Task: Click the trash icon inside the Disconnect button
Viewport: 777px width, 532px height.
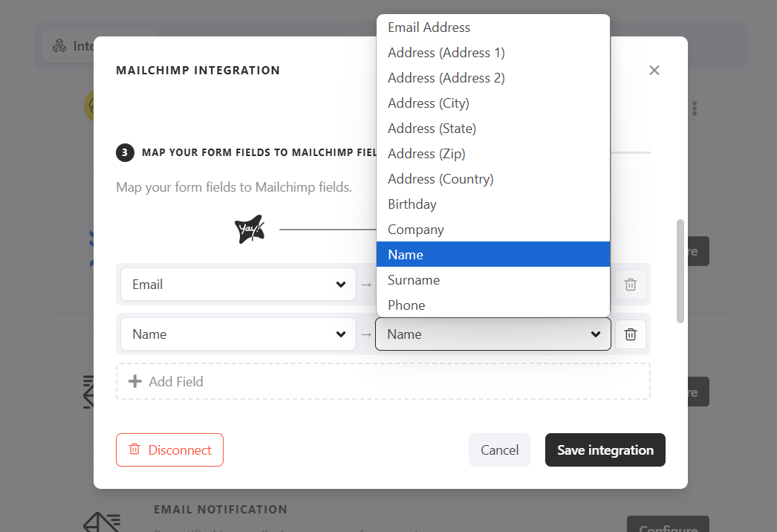Action: coord(134,450)
